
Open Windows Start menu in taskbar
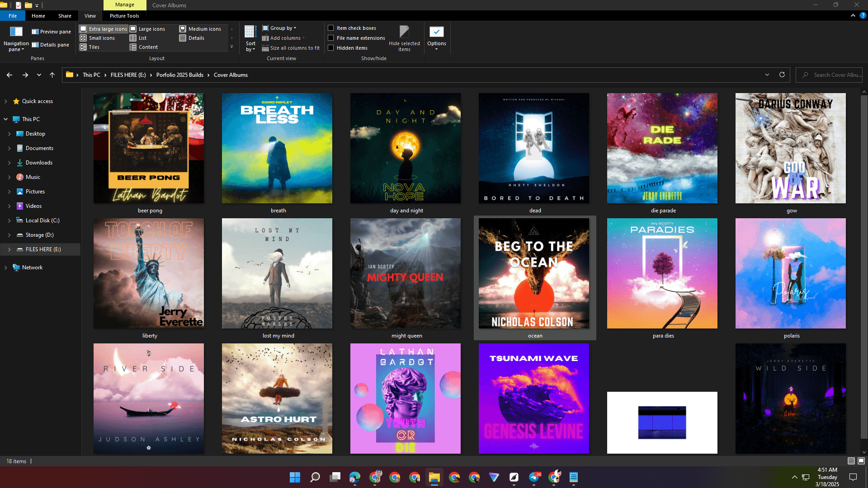[x=295, y=477]
